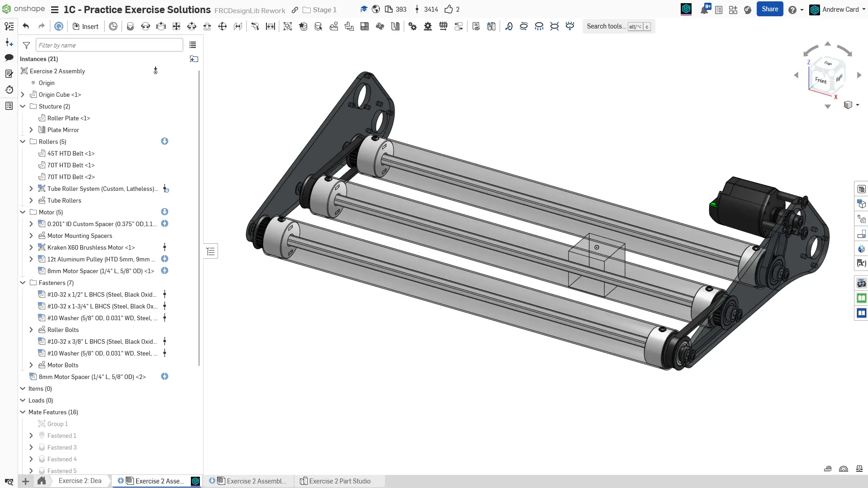
Task: Switch to Exercise 2 Part Studio tab
Action: [339, 481]
